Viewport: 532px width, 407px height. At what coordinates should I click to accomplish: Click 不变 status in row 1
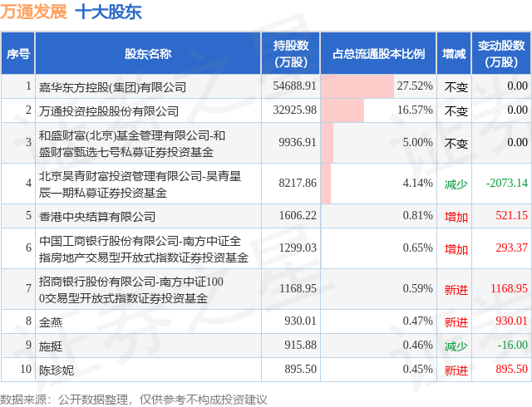click(456, 87)
